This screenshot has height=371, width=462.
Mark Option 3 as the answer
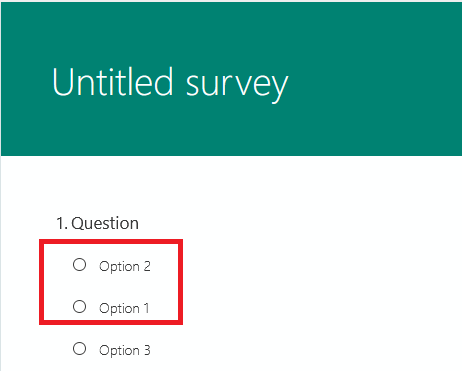79,349
